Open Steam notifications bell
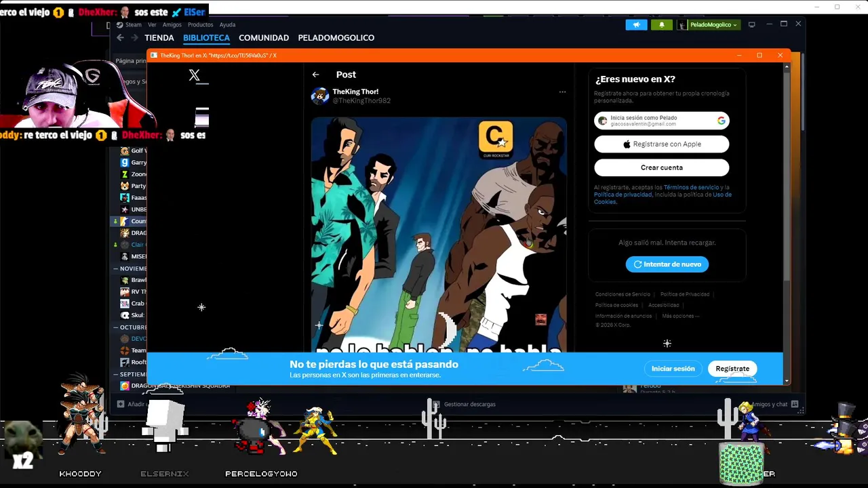Viewport: 868px width, 488px height. pos(662,24)
